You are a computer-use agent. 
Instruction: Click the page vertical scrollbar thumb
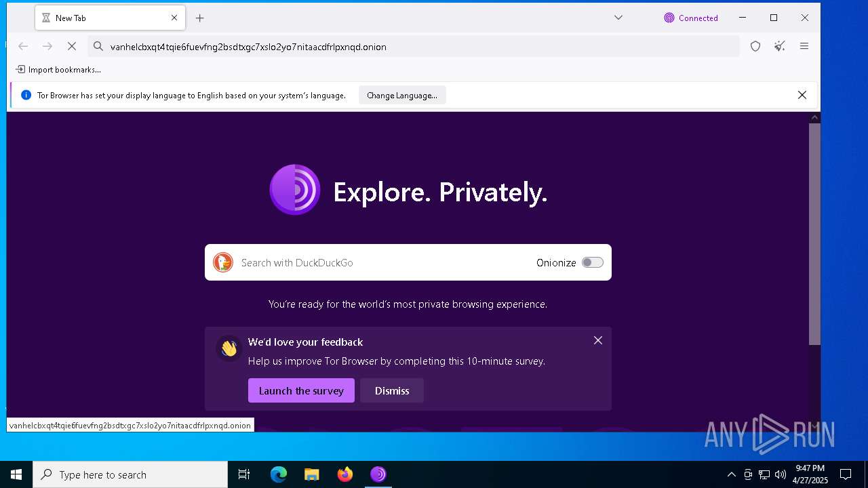click(814, 235)
